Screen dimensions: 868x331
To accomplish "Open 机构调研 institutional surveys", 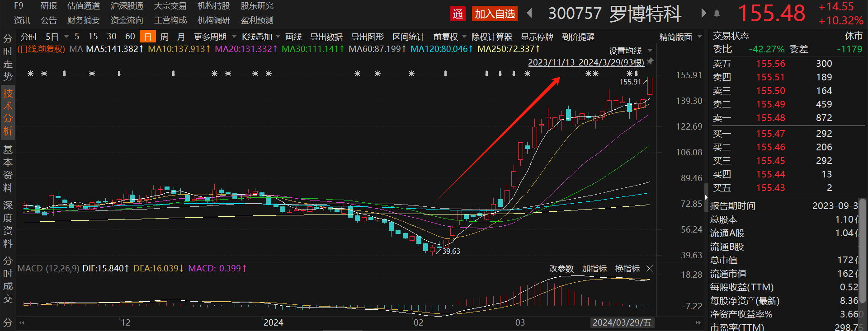I will (x=214, y=20).
